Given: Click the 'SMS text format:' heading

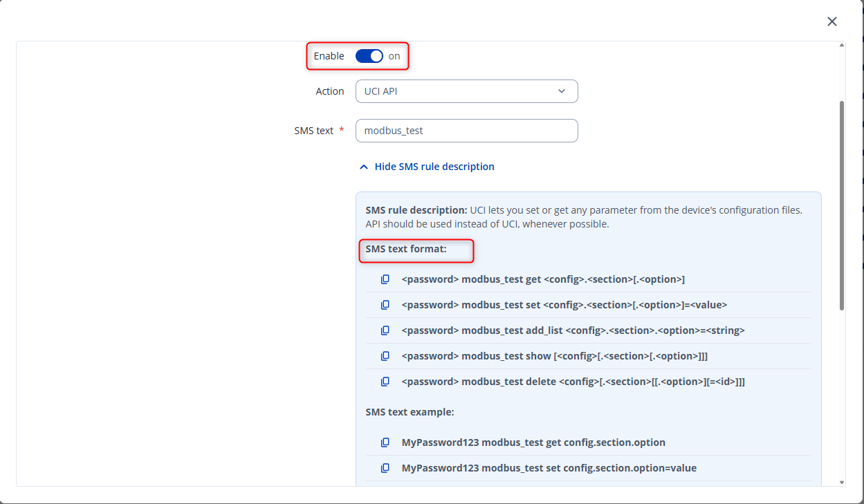Looking at the screenshot, I should [x=406, y=249].
